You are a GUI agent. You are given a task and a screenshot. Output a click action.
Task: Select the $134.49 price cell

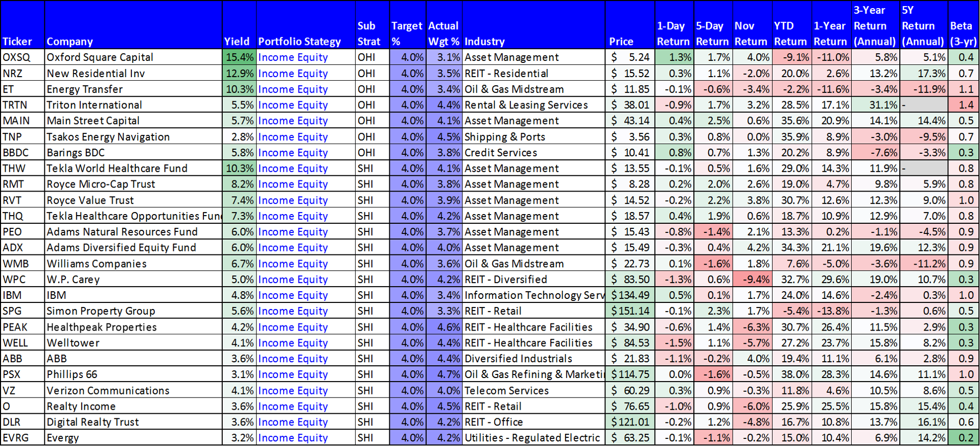pyautogui.click(x=630, y=295)
